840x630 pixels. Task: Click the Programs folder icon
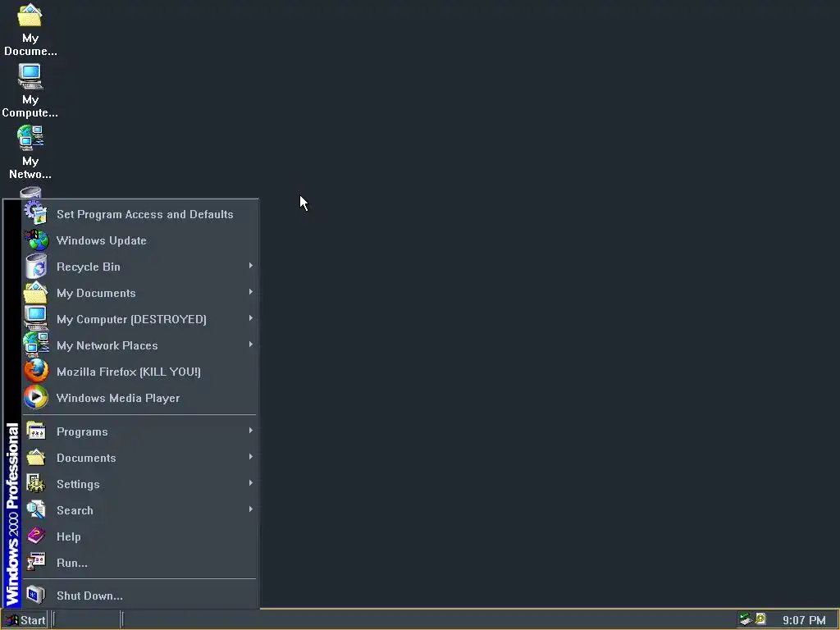coord(36,431)
